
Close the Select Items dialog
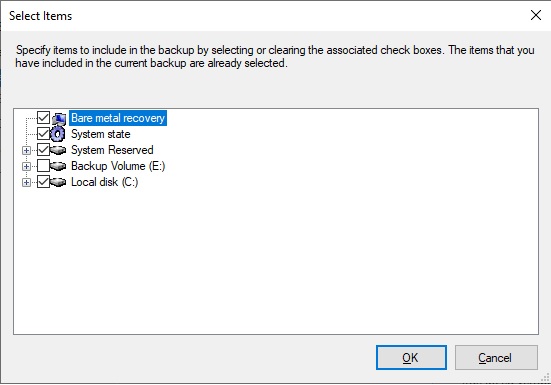tap(536, 15)
